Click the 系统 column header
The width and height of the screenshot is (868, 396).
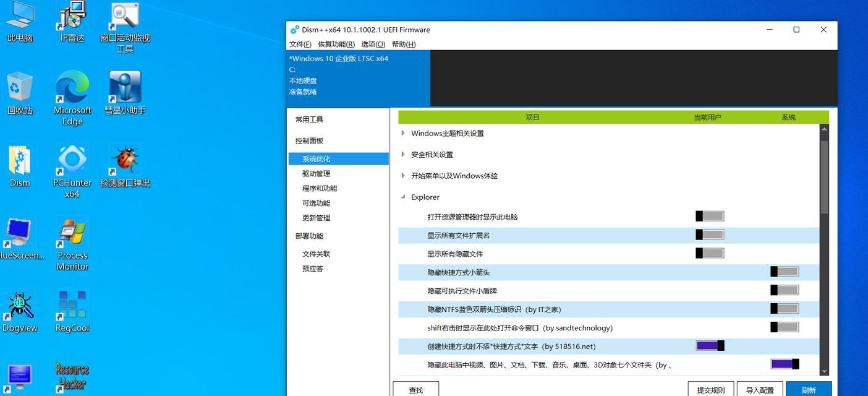click(x=788, y=117)
